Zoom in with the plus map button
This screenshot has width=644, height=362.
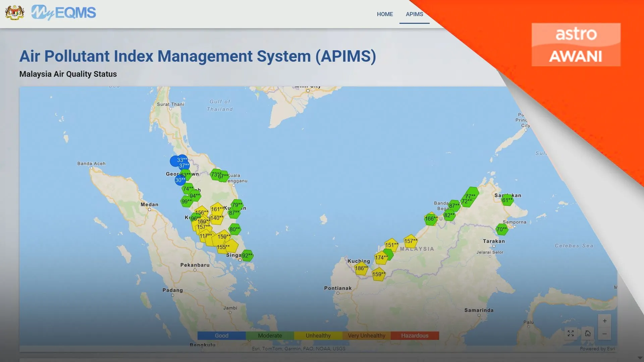(x=604, y=321)
